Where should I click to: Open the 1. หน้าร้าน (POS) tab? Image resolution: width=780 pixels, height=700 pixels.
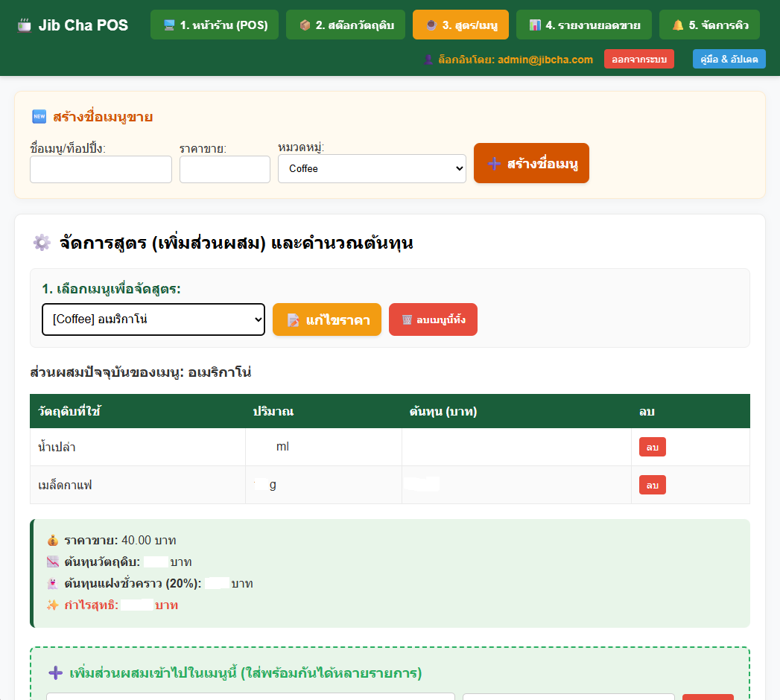click(215, 25)
